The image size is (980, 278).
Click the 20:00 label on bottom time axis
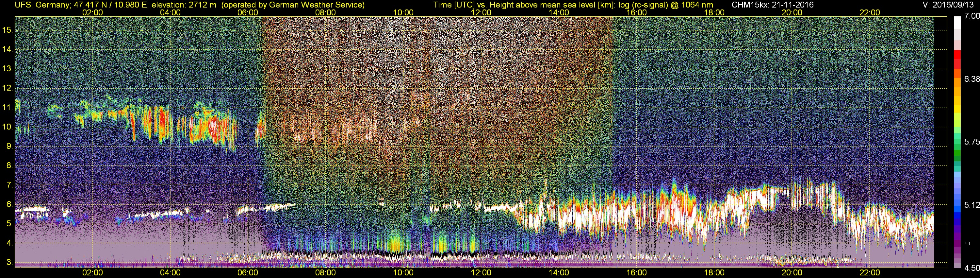792,273
